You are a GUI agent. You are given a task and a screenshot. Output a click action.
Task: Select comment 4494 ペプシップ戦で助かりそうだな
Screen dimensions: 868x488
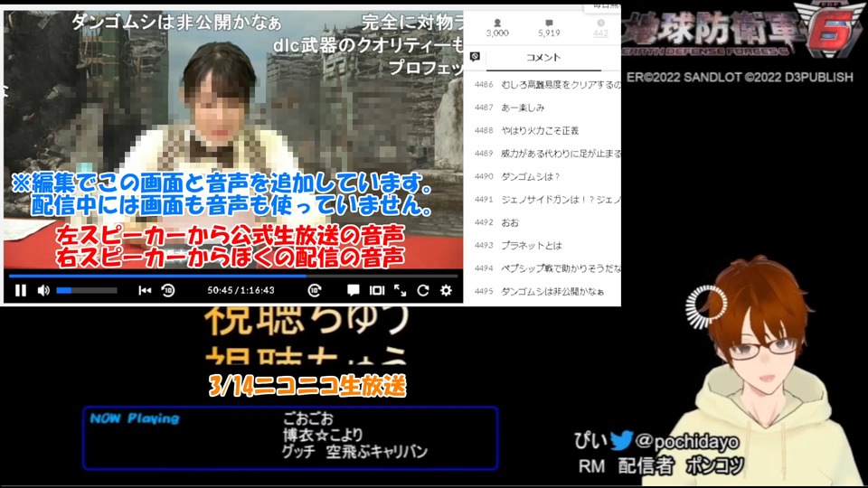(547, 268)
